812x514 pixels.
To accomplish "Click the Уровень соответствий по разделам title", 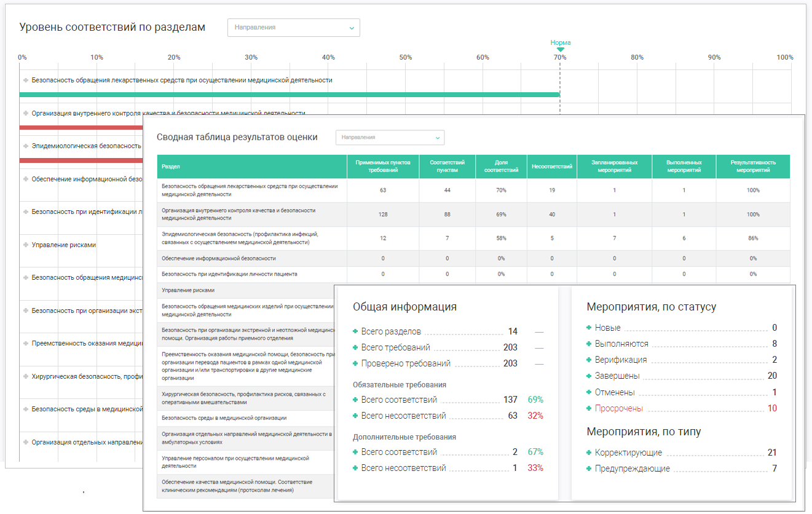I will pos(112,27).
